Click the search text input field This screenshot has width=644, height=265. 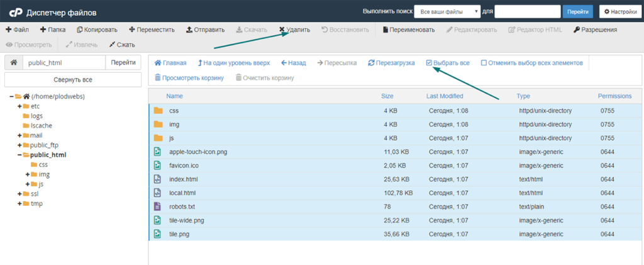click(x=528, y=12)
